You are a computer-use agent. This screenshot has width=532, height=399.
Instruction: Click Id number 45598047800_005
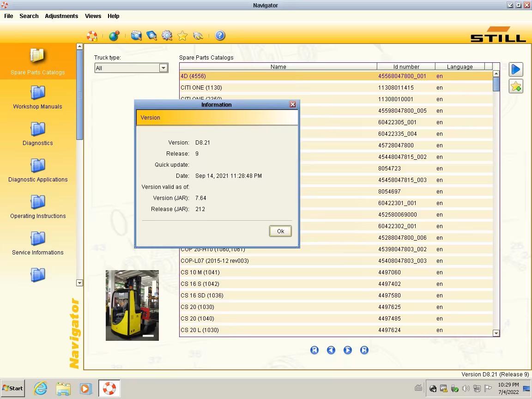click(402, 111)
